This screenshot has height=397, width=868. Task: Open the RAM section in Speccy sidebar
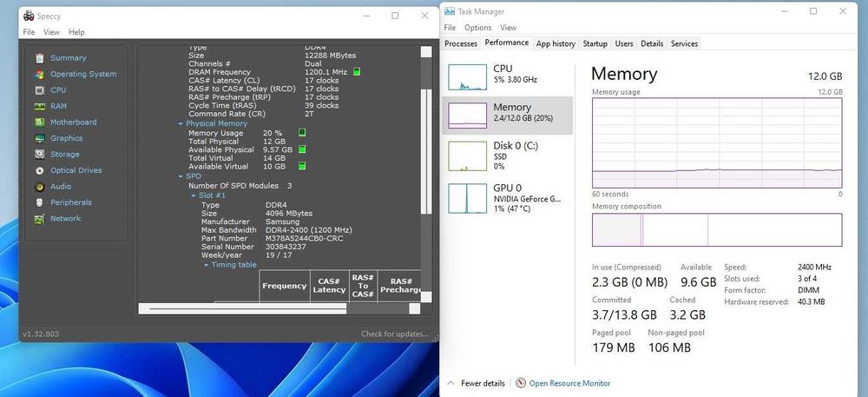point(59,106)
